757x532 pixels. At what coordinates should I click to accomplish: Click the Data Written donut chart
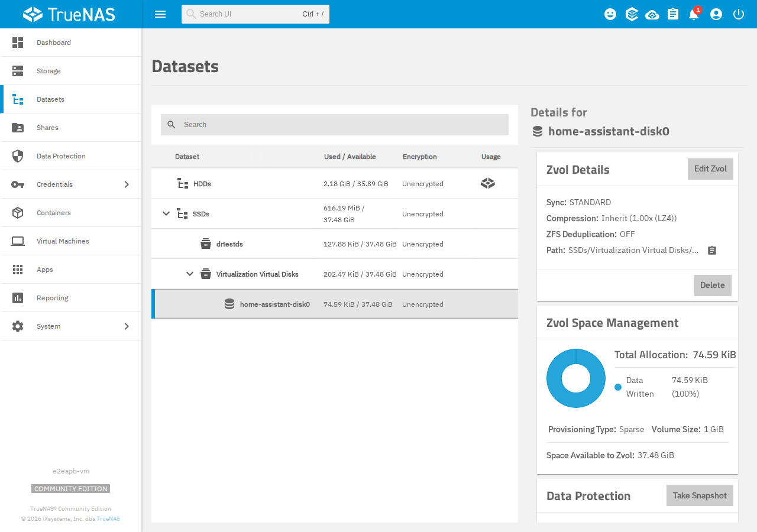click(x=576, y=378)
